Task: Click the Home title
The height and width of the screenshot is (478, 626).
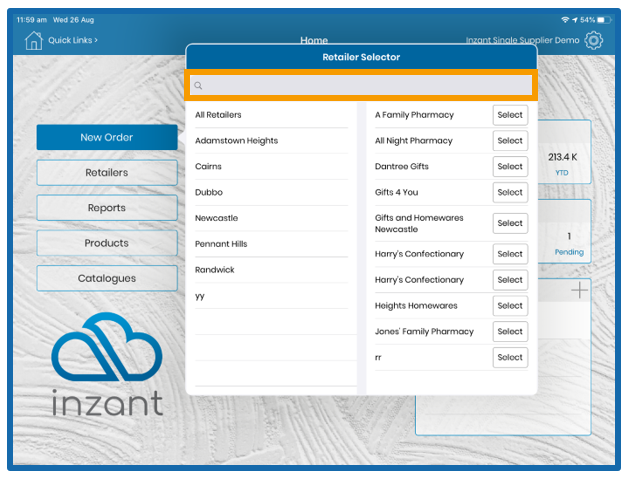Action: tap(314, 40)
